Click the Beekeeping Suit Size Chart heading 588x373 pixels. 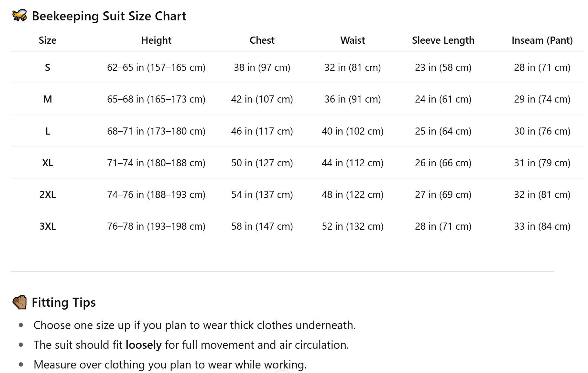(109, 16)
